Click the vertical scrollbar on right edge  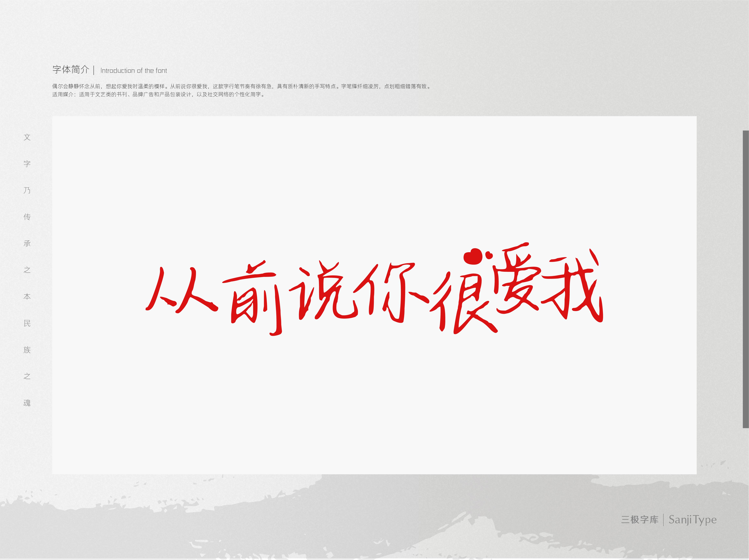point(746,279)
